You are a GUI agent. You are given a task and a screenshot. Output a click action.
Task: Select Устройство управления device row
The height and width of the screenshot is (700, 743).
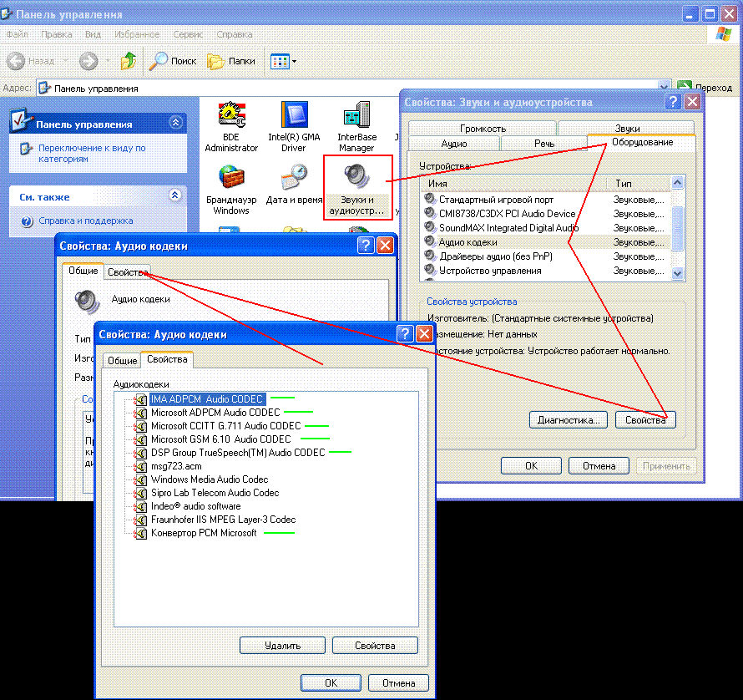[546, 271]
